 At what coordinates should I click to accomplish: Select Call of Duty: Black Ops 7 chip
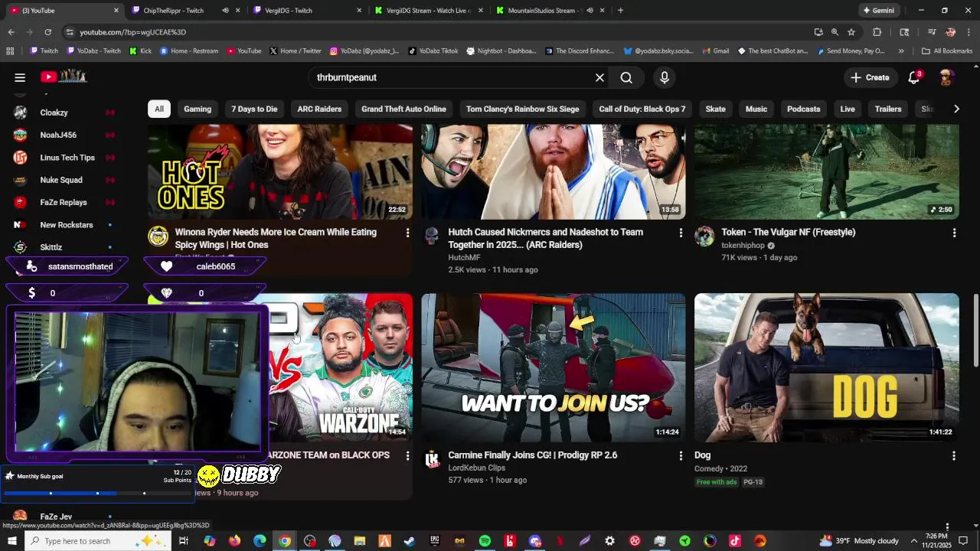(x=642, y=109)
